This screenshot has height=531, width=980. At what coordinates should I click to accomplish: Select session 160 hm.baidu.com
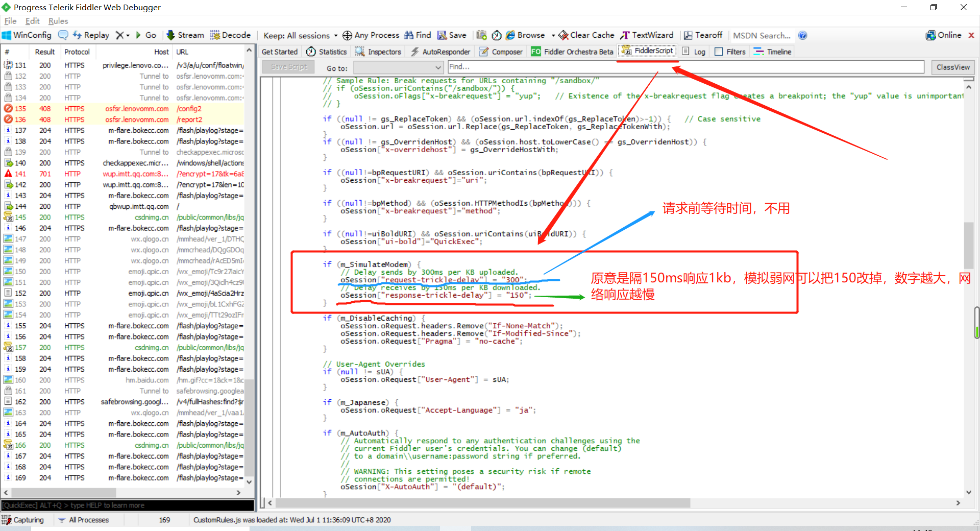[x=123, y=380]
